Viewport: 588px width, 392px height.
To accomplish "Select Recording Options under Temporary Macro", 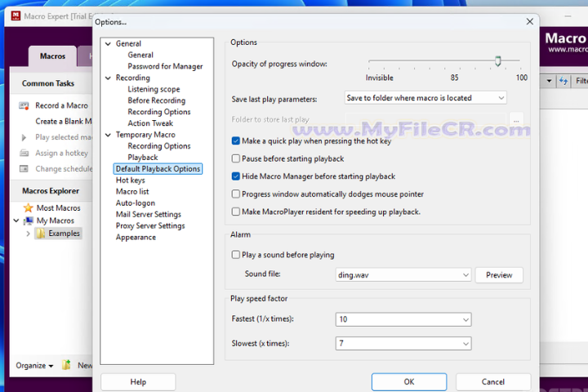I will 159,146.
